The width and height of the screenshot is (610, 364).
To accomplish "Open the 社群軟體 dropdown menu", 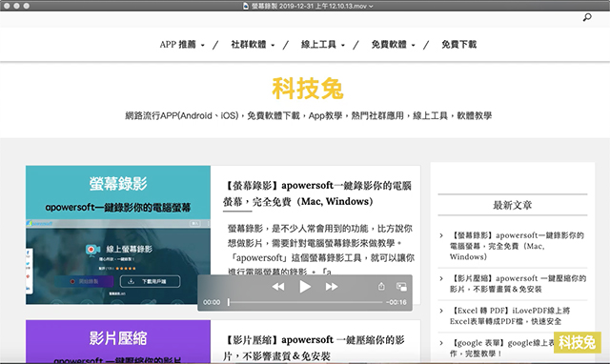I will [253, 45].
